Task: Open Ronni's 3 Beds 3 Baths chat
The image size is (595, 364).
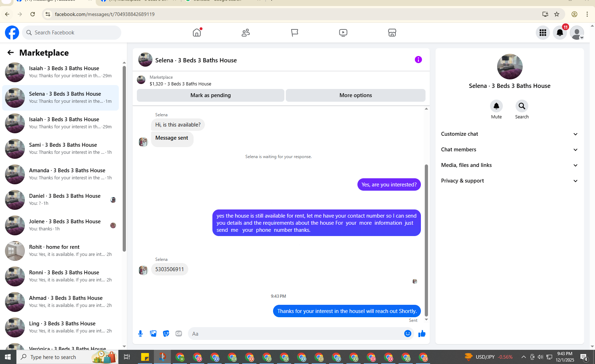Action: click(x=61, y=276)
